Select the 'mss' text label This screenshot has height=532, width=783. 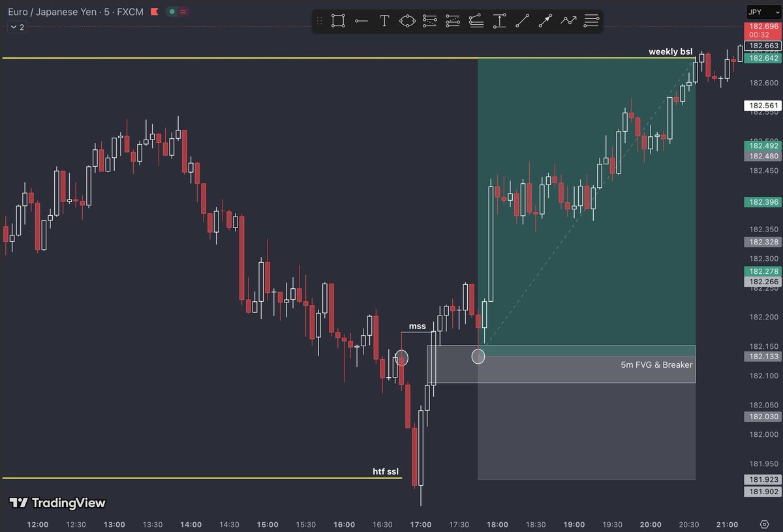[417, 326]
